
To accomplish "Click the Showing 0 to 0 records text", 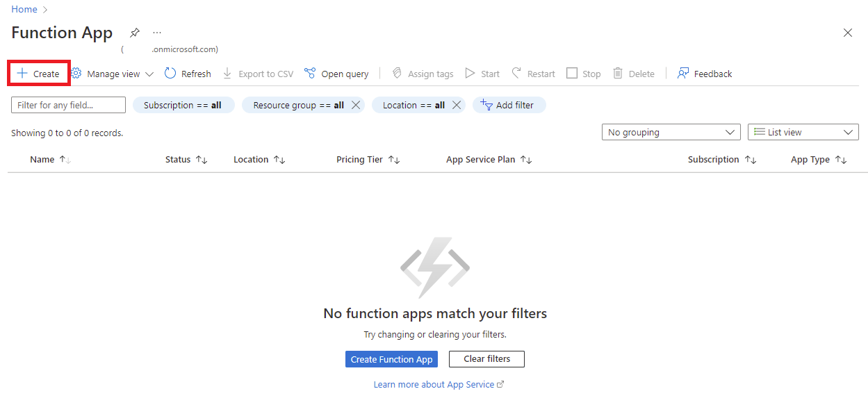I will coord(67,133).
